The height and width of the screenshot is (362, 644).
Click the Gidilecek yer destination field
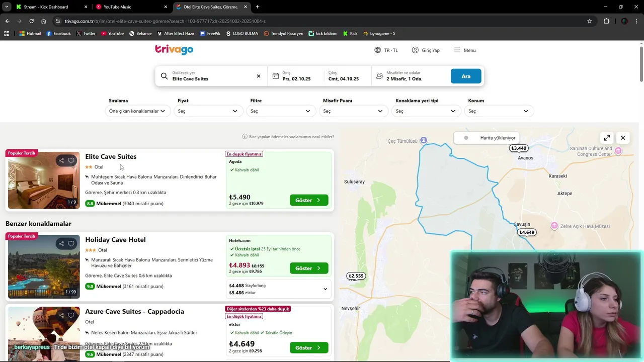pos(211,76)
